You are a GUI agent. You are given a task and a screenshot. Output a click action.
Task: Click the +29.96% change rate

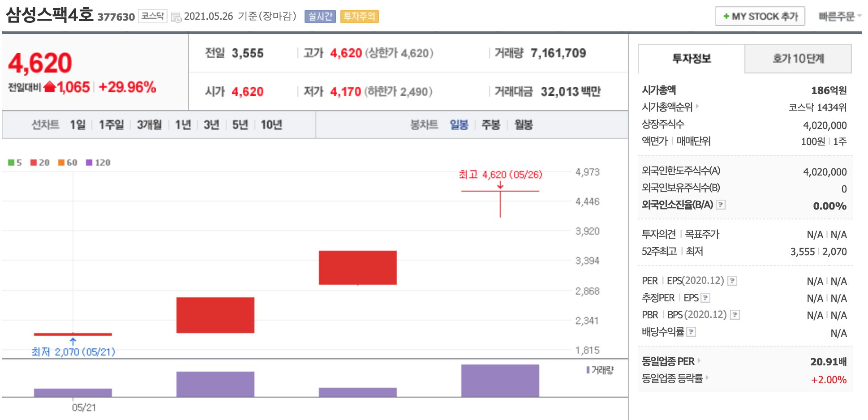tap(127, 87)
